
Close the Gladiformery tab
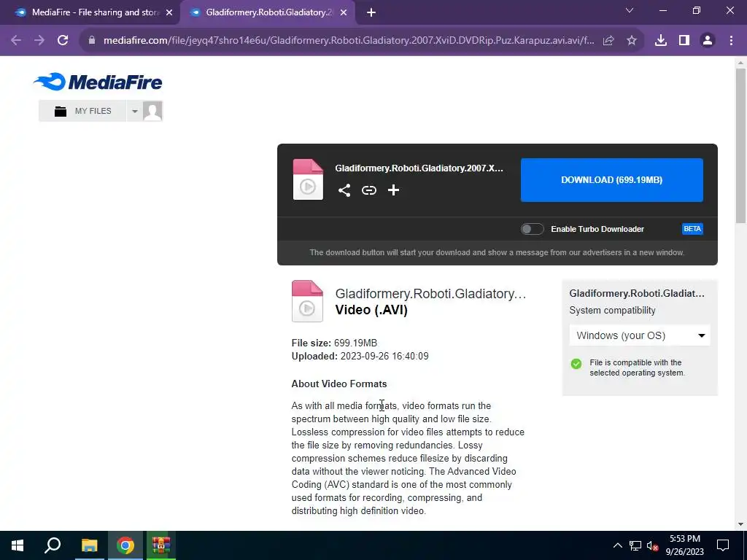click(x=344, y=13)
